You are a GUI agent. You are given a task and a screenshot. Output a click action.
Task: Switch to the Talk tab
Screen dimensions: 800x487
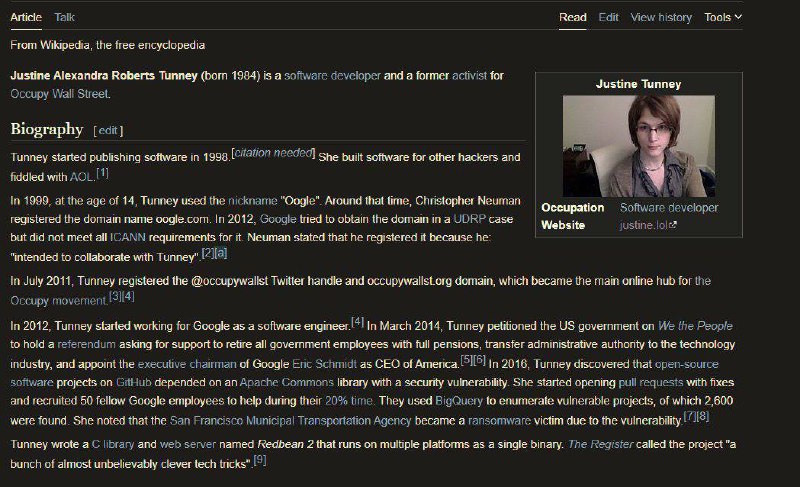[x=64, y=17]
